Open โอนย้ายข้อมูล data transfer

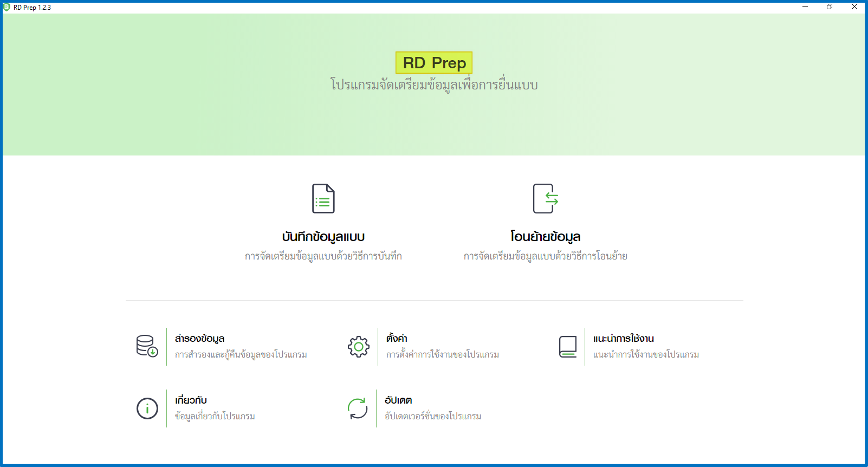point(546,237)
